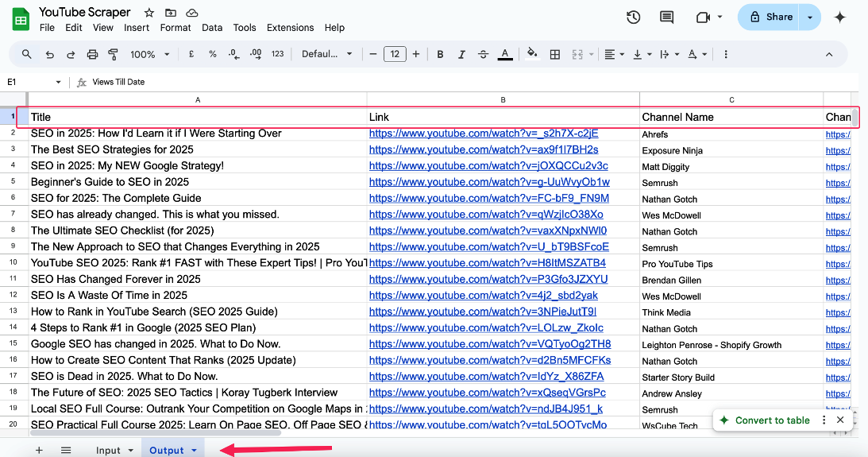The width and height of the screenshot is (868, 457).
Task: Open the borders tool
Action: [554, 54]
